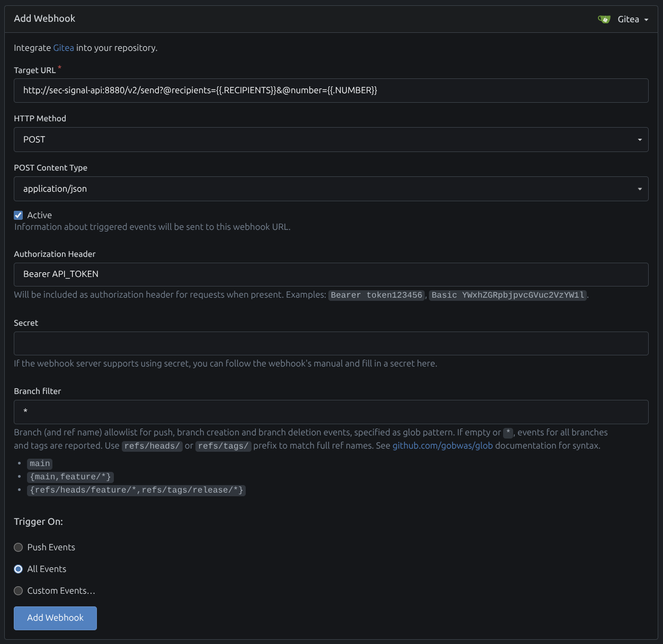
Task: Select the All Events radio button
Action: coord(18,569)
